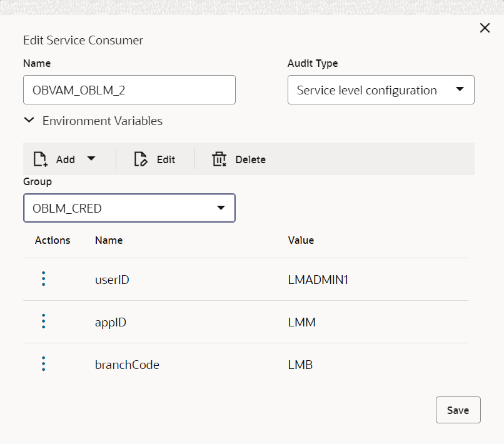The image size is (504, 444).
Task: Click the Name field containing OBVAM_OBLM_2
Action: click(x=129, y=90)
